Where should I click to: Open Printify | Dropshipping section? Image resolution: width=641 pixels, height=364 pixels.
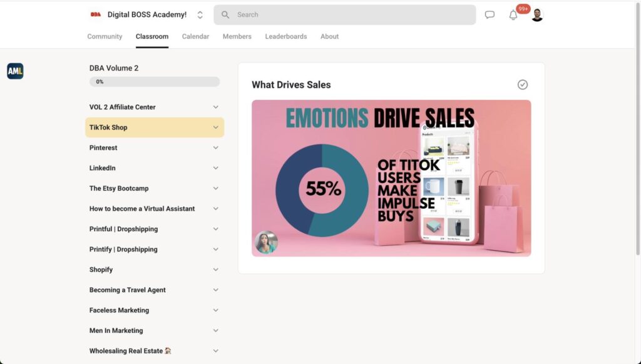[155, 249]
